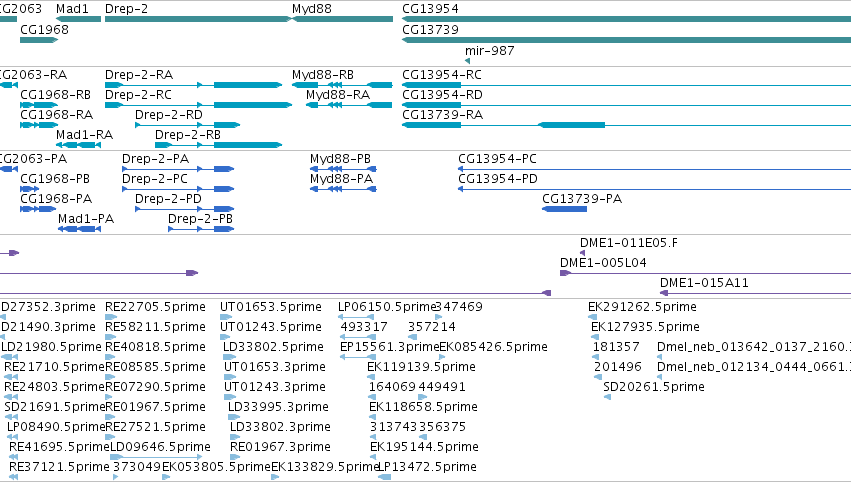
Task: Select the mir-987 miRNA feature
Action: (467, 61)
